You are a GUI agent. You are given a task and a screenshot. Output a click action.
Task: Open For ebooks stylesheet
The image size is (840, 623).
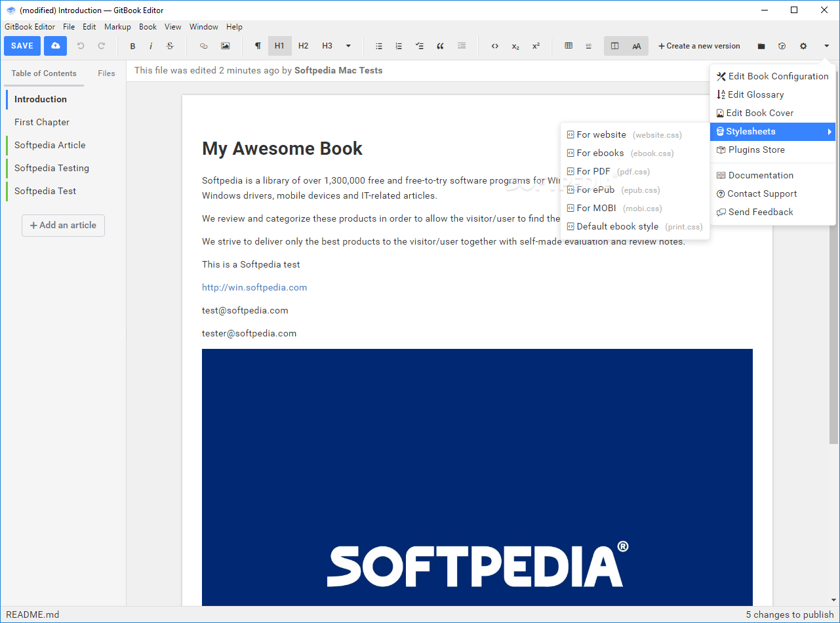[635, 153]
